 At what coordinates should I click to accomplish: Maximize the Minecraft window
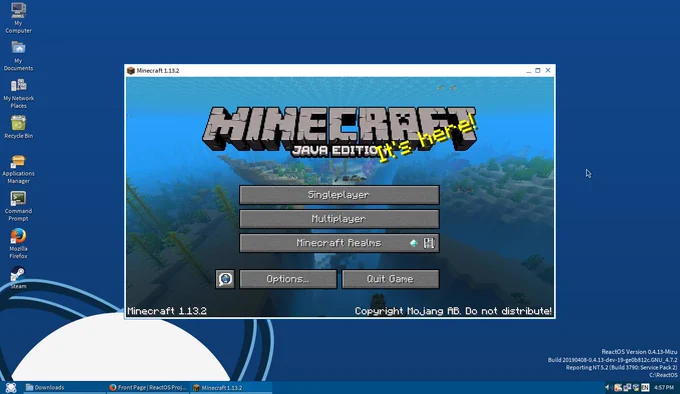pyautogui.click(x=538, y=70)
